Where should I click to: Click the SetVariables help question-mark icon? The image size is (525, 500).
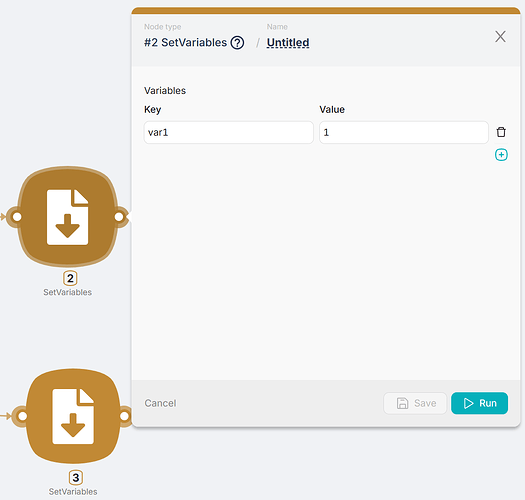coord(237,43)
